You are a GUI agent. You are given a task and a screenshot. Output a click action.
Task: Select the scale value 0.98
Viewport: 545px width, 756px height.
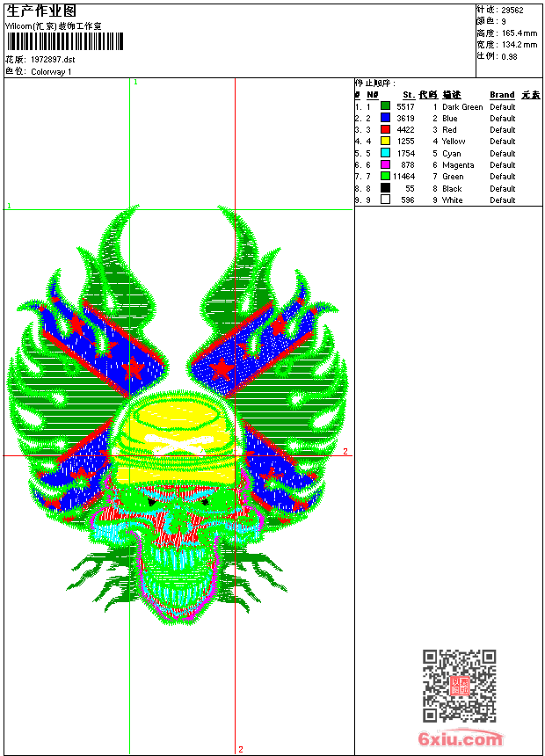click(509, 56)
